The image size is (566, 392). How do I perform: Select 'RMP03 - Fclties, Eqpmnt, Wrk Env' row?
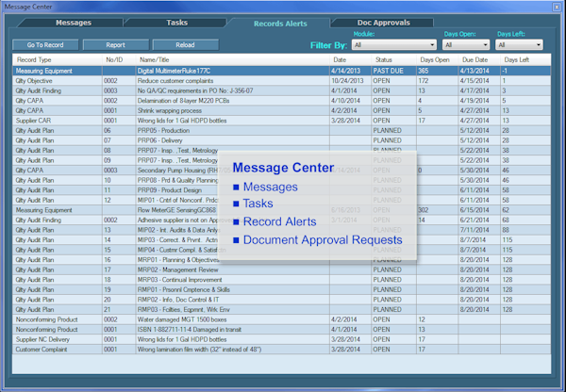point(281,309)
